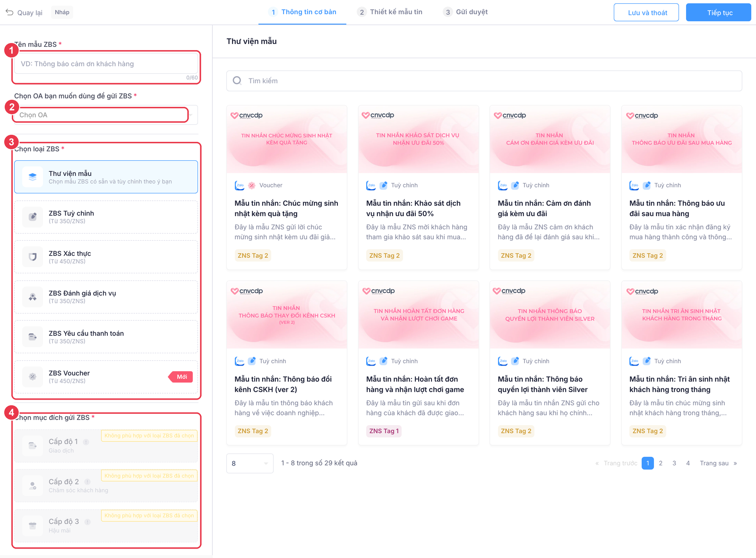Click the Zalo icon on the Thông báo đổi kênh CSKH card
Viewport: 756px width, 558px height.
240,361
